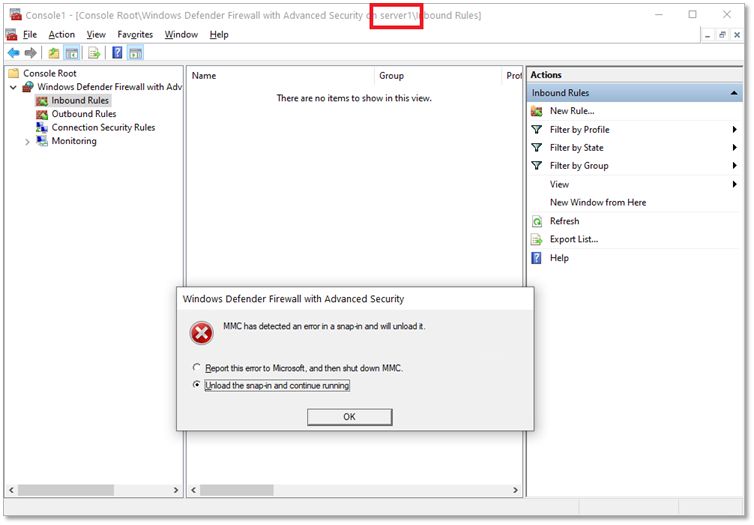Image resolution: width=754 pixels, height=525 pixels.
Task: Click results pane scrollbar left arrow
Action: pyautogui.click(x=193, y=490)
